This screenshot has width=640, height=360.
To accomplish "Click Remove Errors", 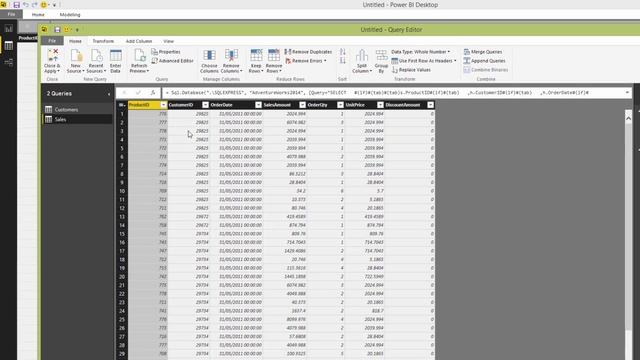I will pyautogui.click(x=306, y=61).
